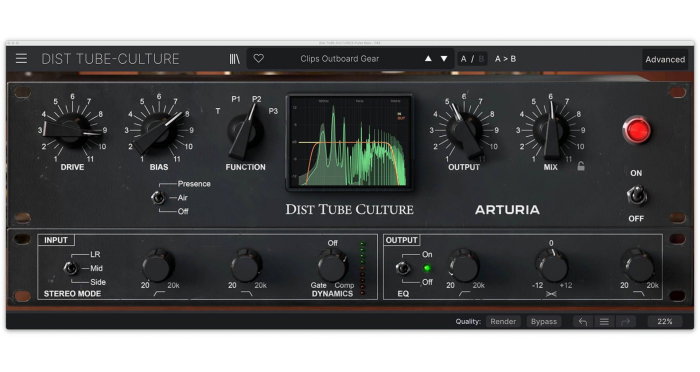This screenshot has height=372, width=700.
Task: Redo the last change
Action: click(625, 322)
